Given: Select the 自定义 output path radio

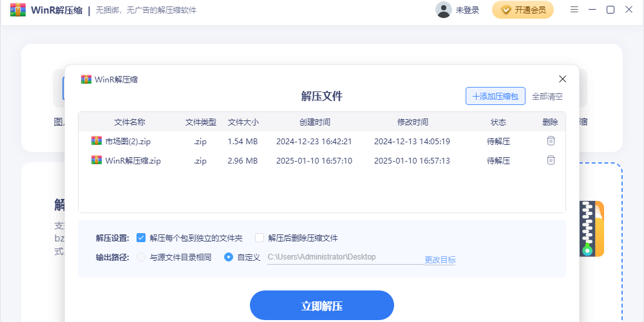Looking at the screenshot, I should coord(229,258).
